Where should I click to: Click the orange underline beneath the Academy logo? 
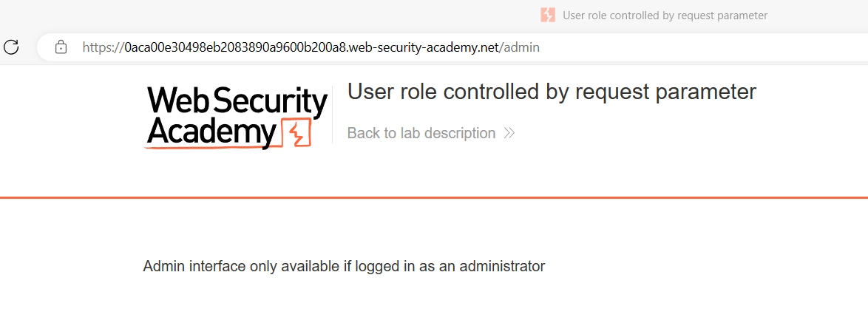(213, 148)
